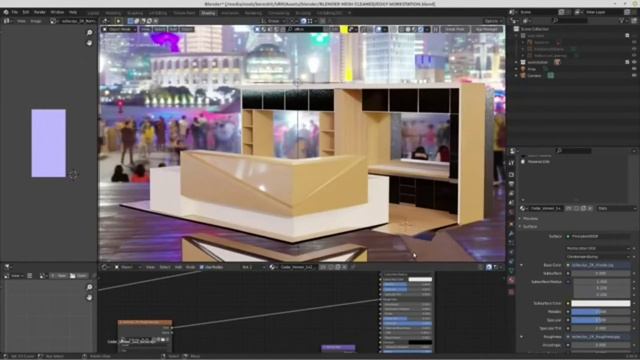The width and height of the screenshot is (640, 360).
Task: Open the Object Mode dropdown in viewport
Action: (x=119, y=29)
